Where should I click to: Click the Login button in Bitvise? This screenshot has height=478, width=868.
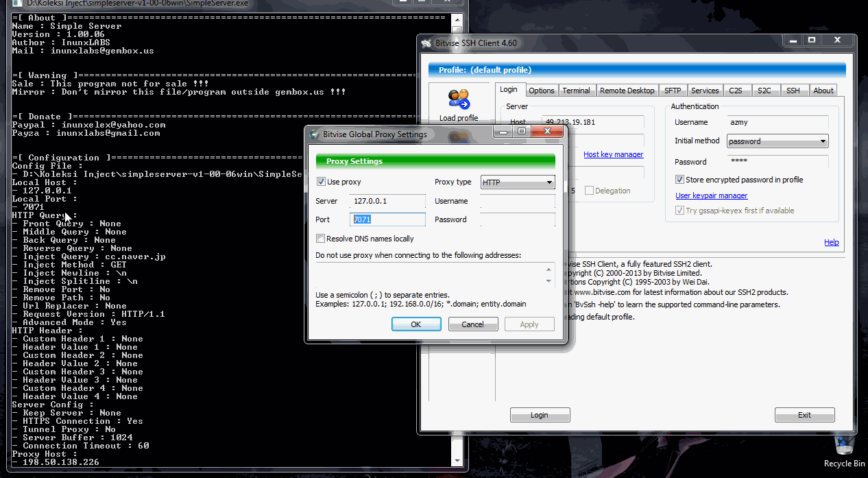540,415
